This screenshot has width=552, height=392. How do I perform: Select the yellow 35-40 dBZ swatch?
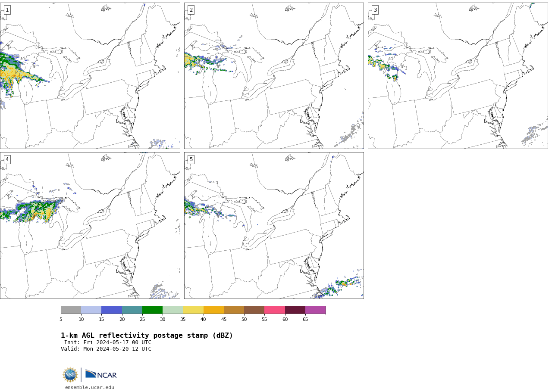pos(193,310)
